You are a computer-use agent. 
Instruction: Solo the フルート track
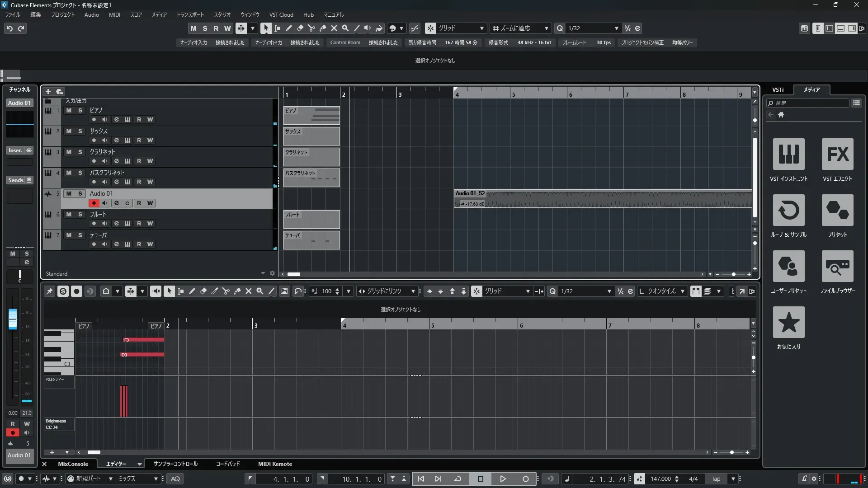pos(80,214)
